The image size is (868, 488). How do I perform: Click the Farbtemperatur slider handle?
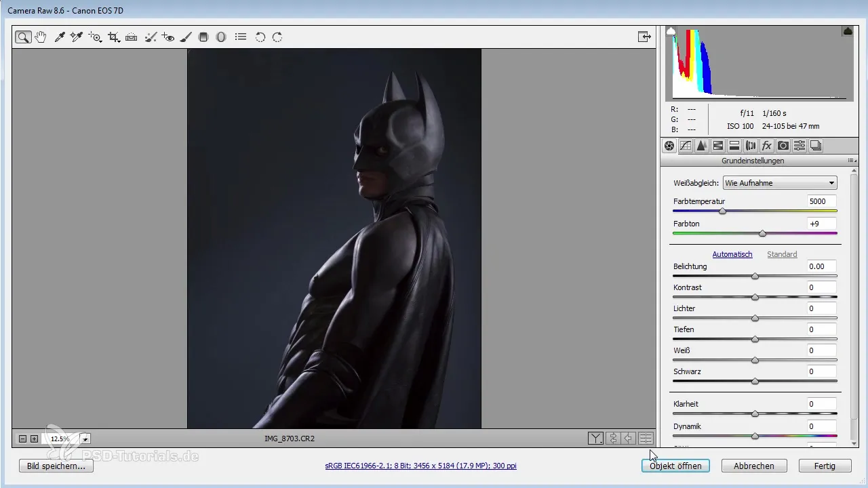point(723,211)
